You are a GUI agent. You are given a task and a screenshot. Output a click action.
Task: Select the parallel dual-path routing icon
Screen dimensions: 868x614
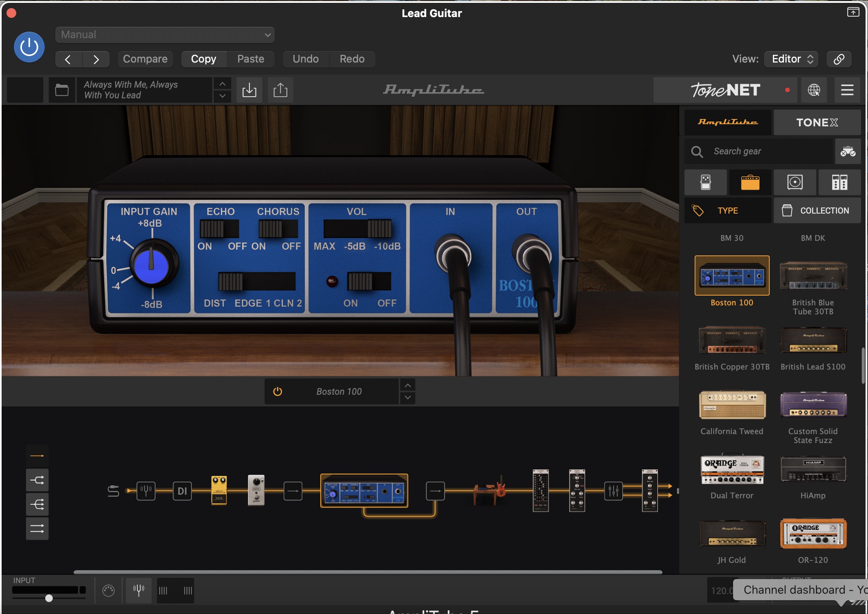37,528
